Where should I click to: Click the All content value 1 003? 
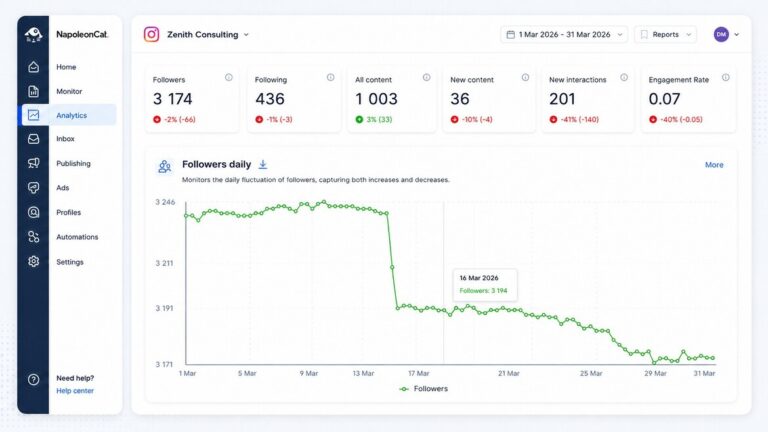(376, 99)
